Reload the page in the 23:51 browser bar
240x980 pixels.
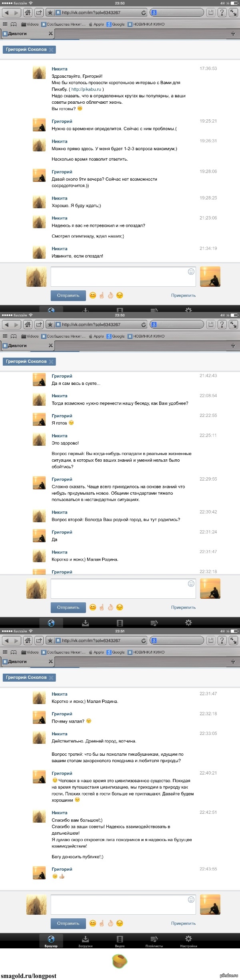pos(144,641)
